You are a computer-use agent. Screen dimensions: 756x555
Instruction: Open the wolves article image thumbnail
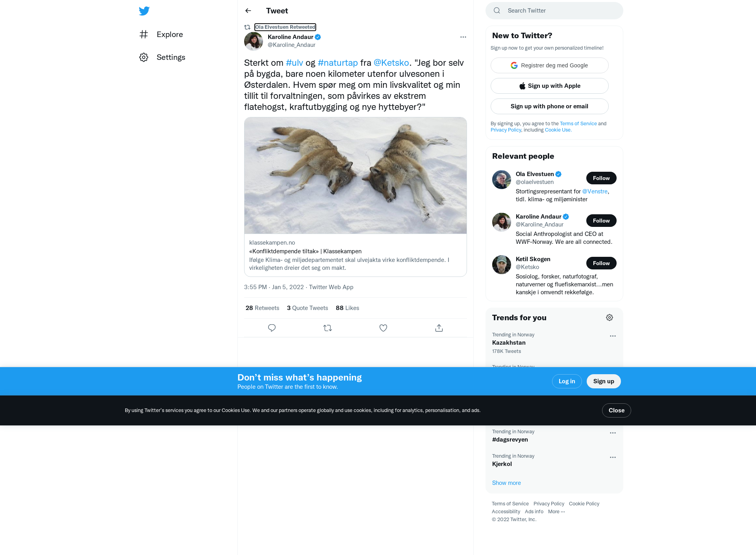click(356, 176)
